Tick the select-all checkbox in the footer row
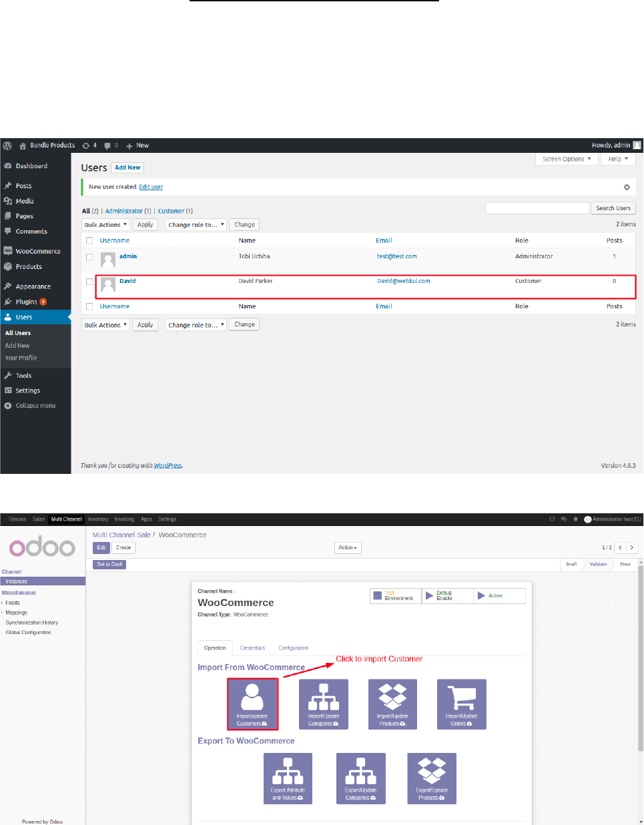This screenshot has width=644, height=825. pos(89,306)
